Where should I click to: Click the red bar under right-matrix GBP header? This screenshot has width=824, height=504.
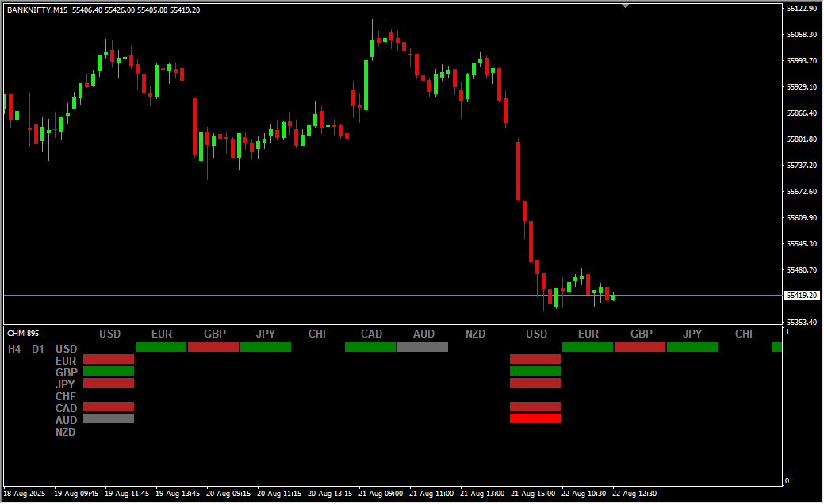coord(640,347)
